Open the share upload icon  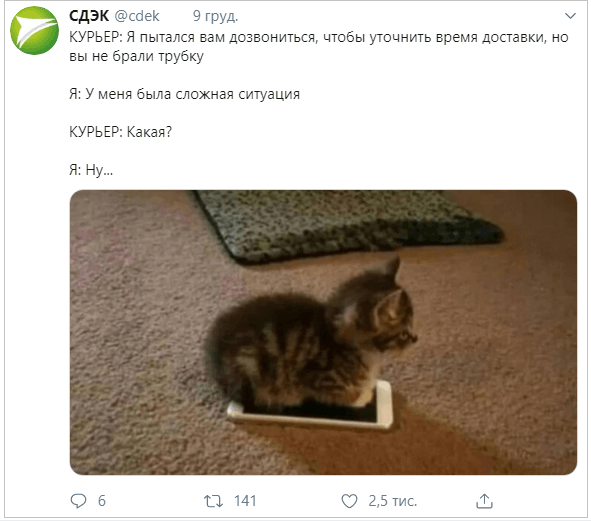(x=484, y=501)
